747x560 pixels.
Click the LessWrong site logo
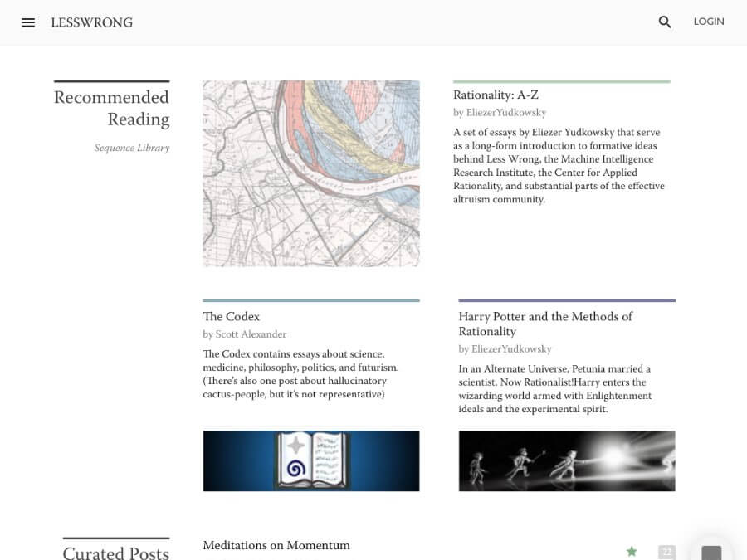(x=91, y=22)
